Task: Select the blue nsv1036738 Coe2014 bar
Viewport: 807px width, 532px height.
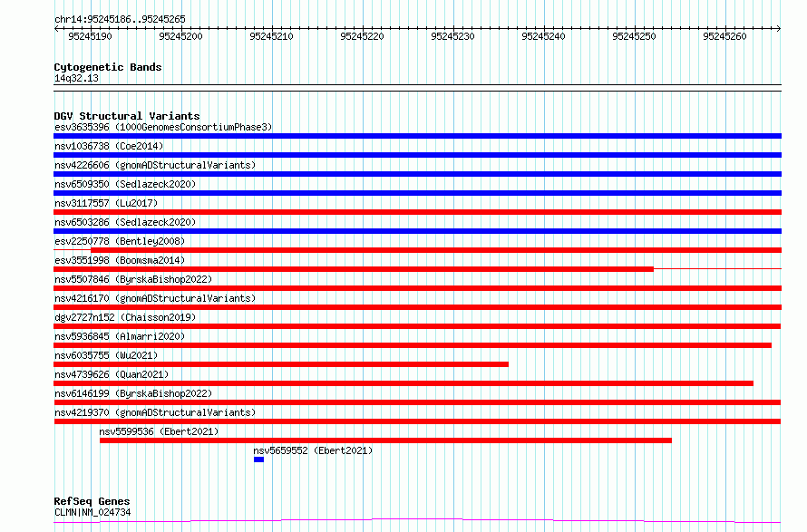Action: [x=417, y=155]
